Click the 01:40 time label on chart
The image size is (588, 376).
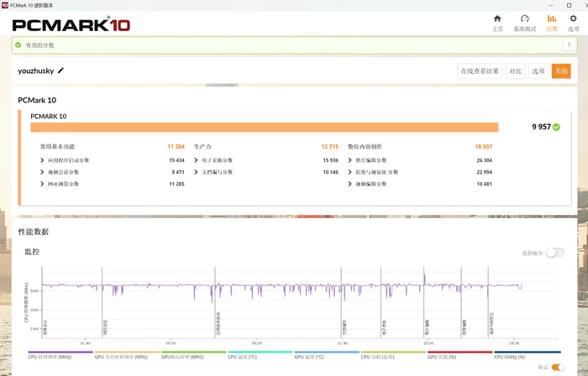[85, 343]
